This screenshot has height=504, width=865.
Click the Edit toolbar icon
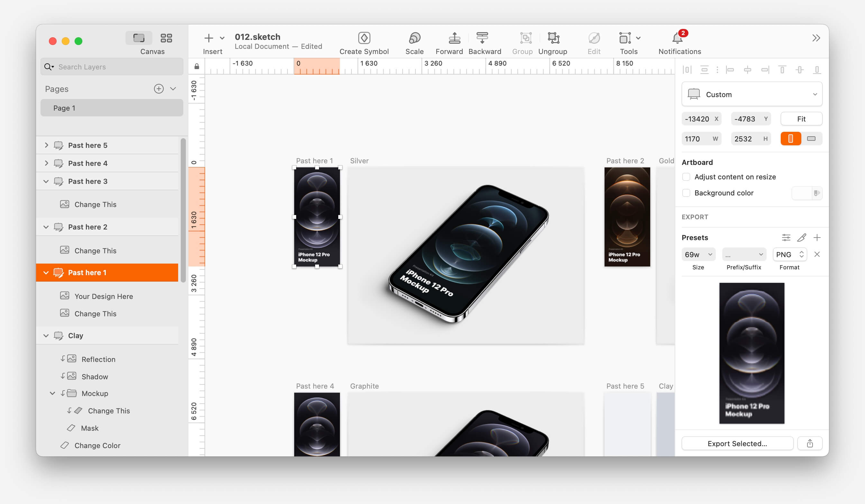coord(594,38)
